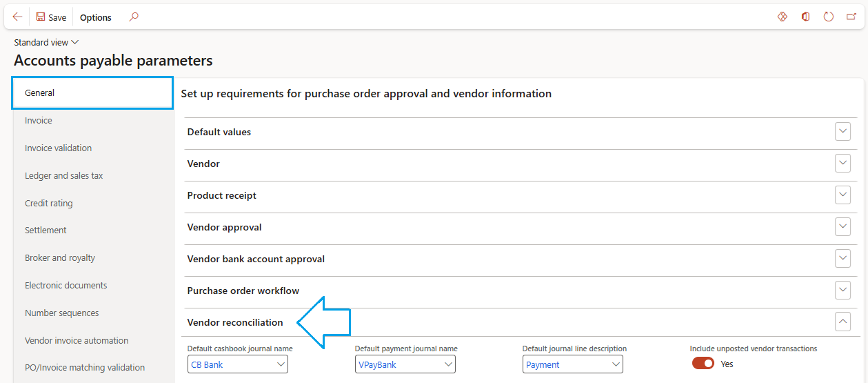The image size is (868, 383).
Task: Collapse the Vendor reconciliation section chevron
Action: point(842,322)
